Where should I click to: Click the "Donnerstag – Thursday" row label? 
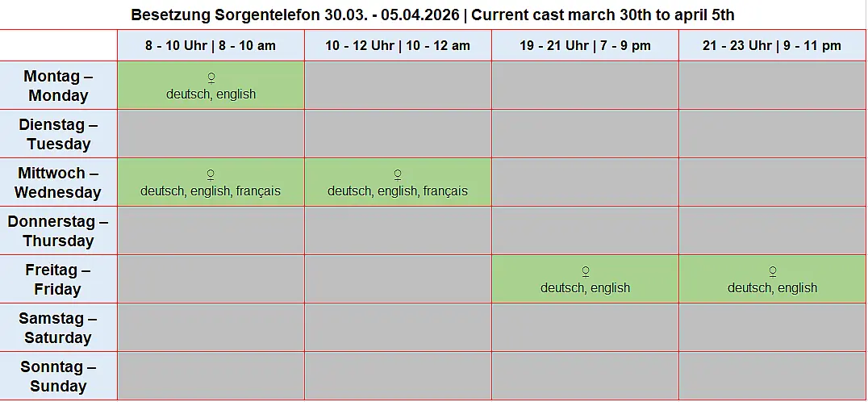(x=58, y=231)
